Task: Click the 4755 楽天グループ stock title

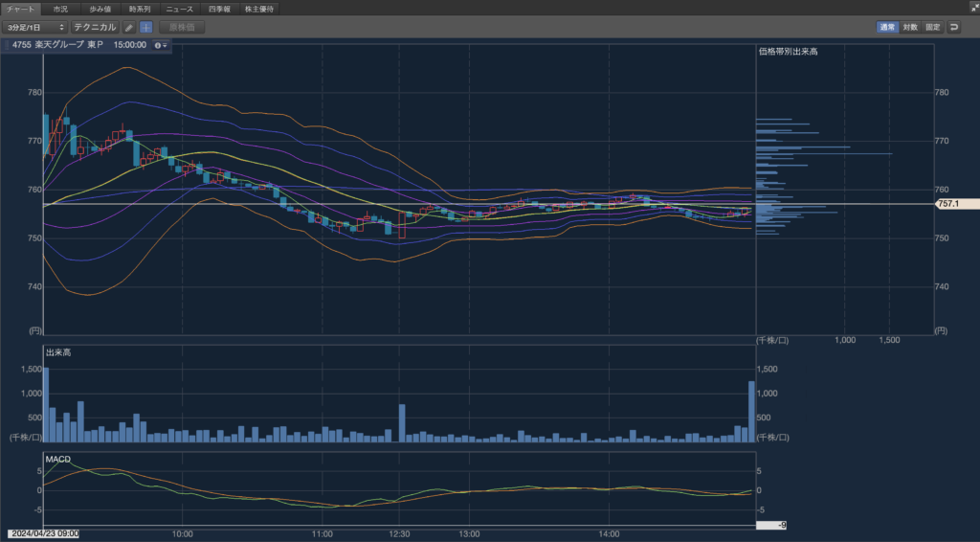Action: point(57,45)
